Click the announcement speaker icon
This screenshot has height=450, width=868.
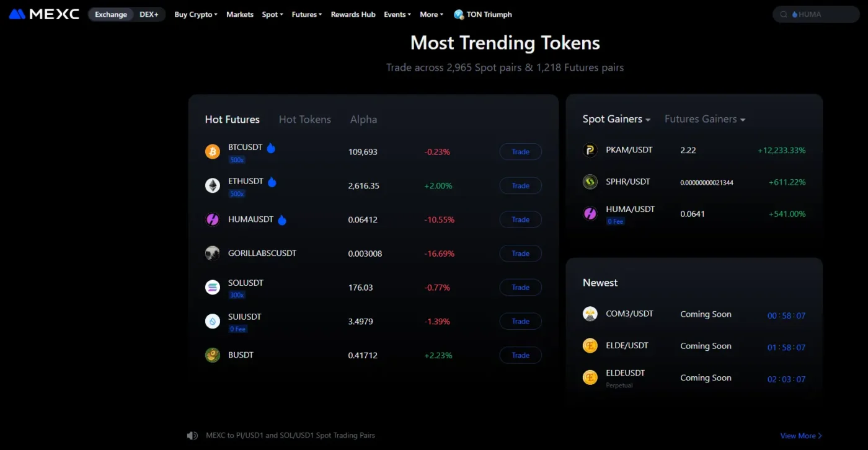192,436
